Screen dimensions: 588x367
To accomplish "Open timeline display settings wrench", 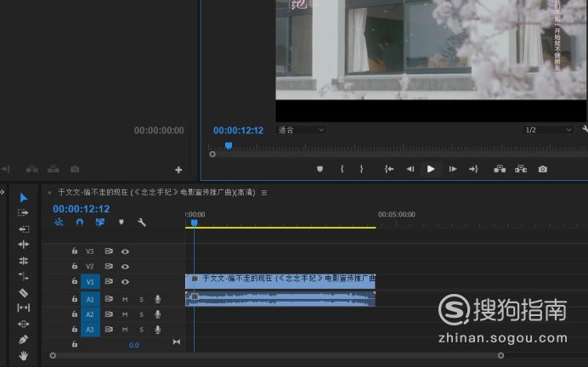I will 141,223.
